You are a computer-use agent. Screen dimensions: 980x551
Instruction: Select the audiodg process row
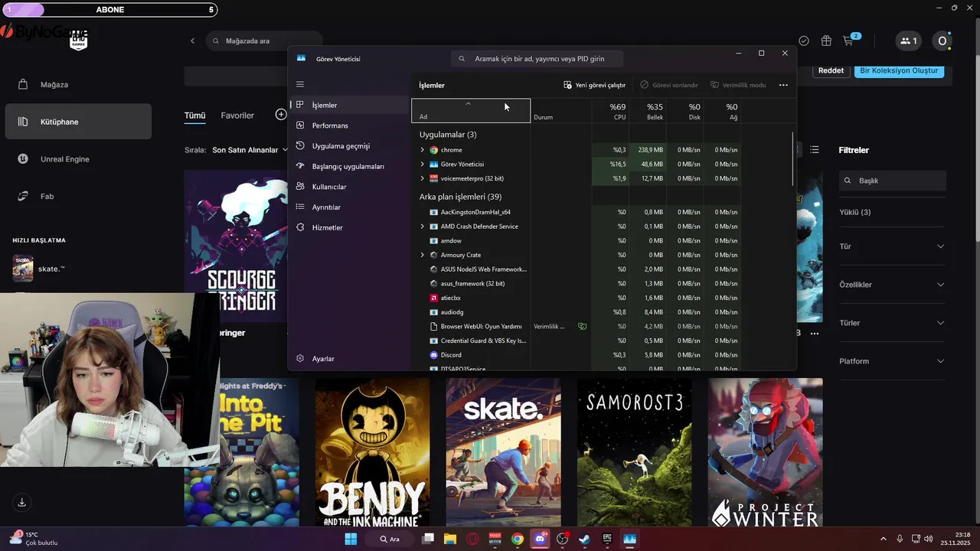577,312
